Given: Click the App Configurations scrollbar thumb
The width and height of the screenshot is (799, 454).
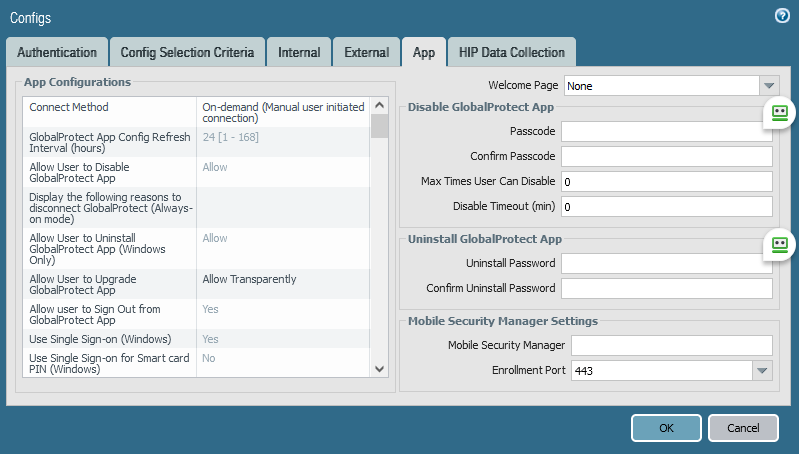Looking at the screenshot, I should coord(380,126).
